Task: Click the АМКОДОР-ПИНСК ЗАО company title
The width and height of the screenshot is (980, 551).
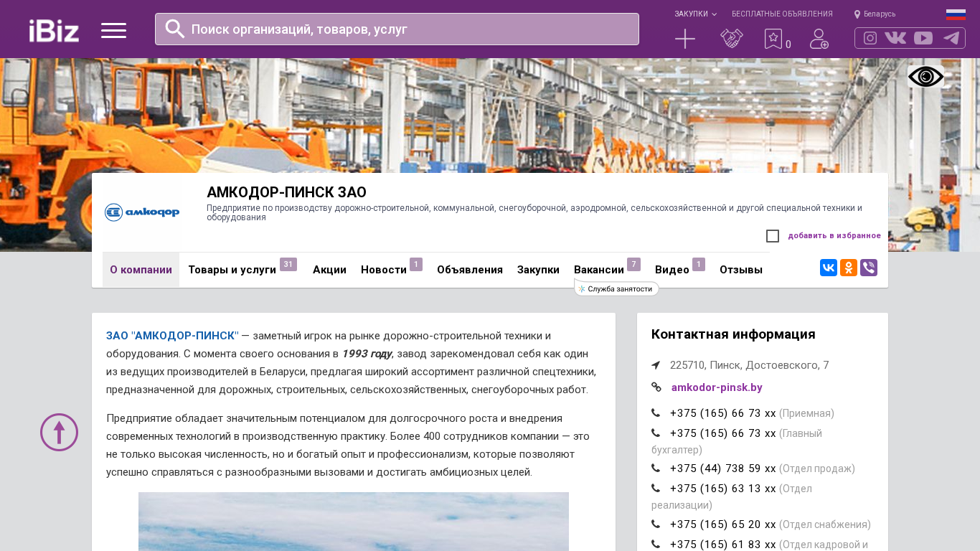Action: tap(286, 192)
